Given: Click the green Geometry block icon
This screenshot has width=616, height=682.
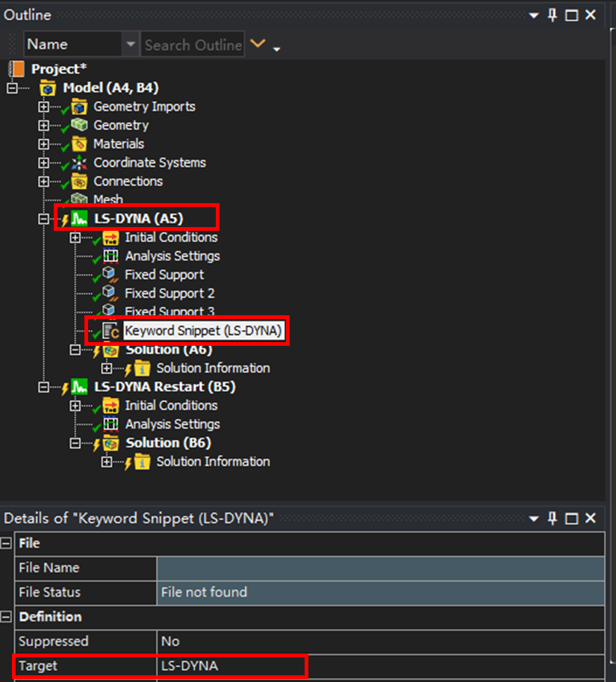Looking at the screenshot, I should click(79, 125).
